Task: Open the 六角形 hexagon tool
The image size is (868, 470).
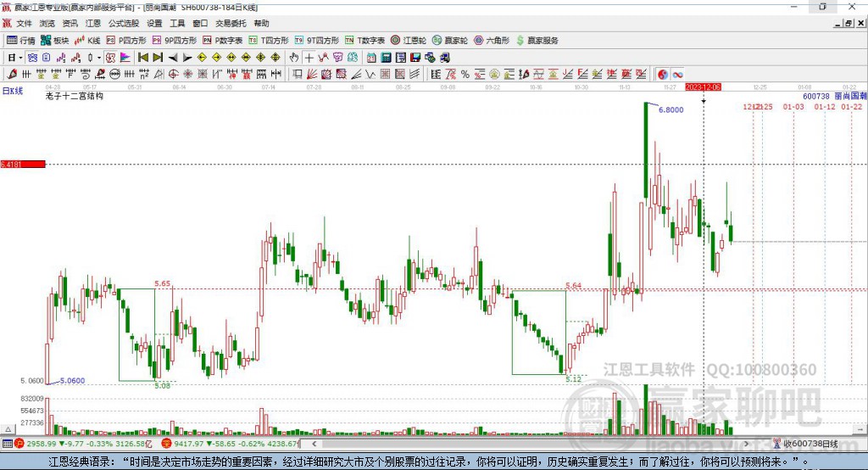Action: [x=492, y=41]
